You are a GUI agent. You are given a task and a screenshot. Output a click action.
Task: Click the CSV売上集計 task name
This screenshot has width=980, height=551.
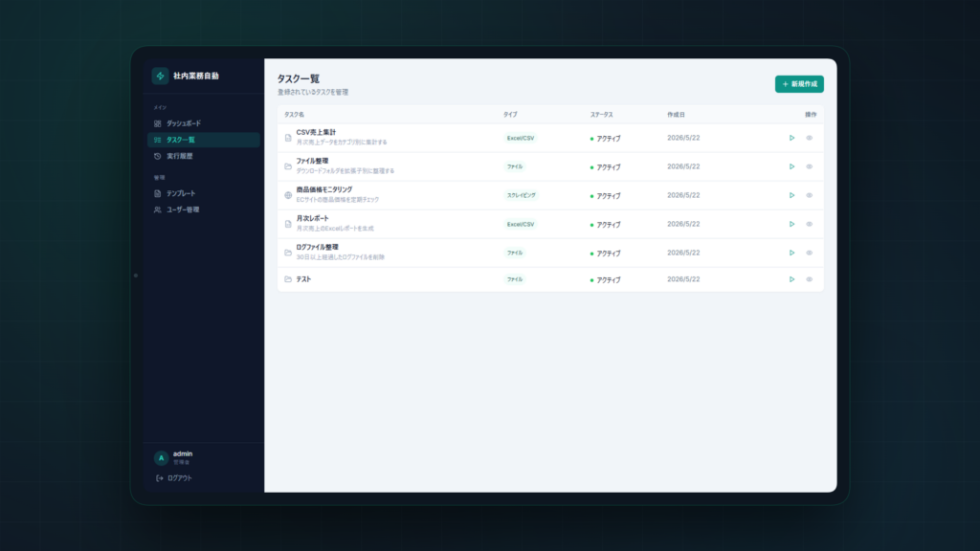pos(316,132)
